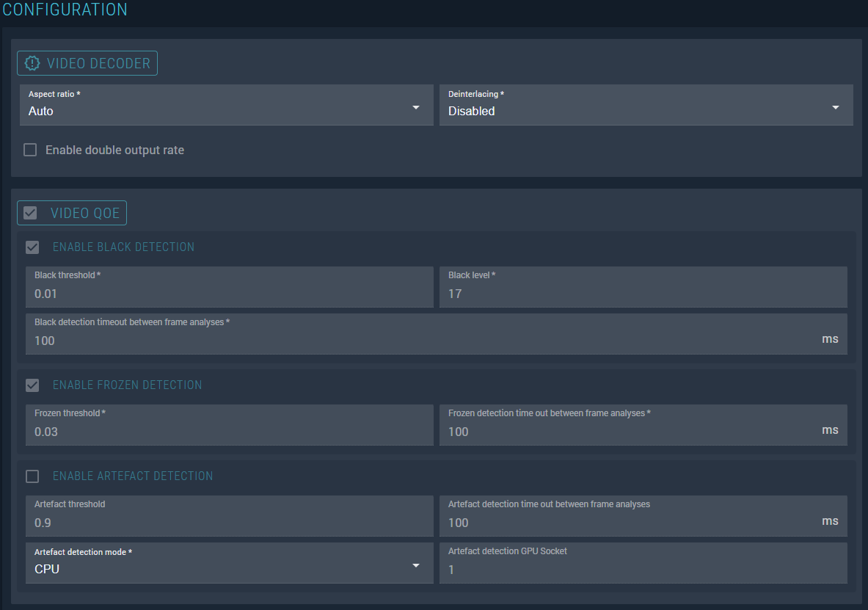Click Artefact detection GPU Socket field
The height and width of the screenshot is (610, 868).
coord(643,569)
